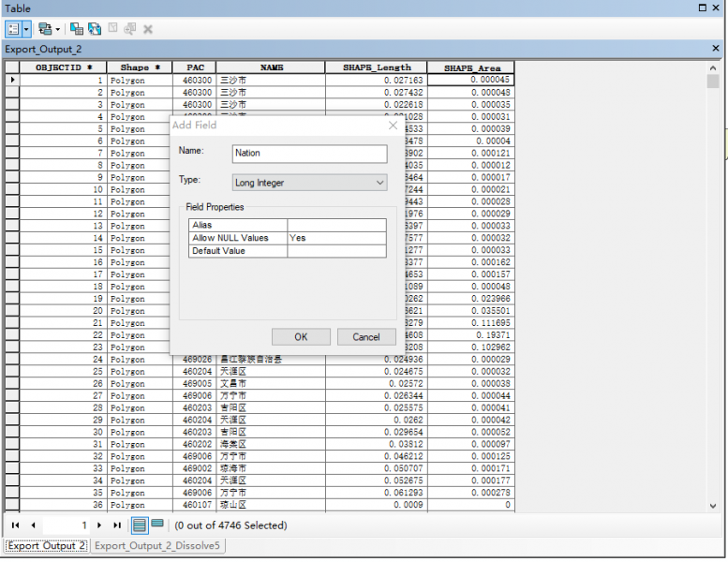Screen dimensions: 728x562
Task: Jump to the last record
Action: pyautogui.click(x=117, y=525)
